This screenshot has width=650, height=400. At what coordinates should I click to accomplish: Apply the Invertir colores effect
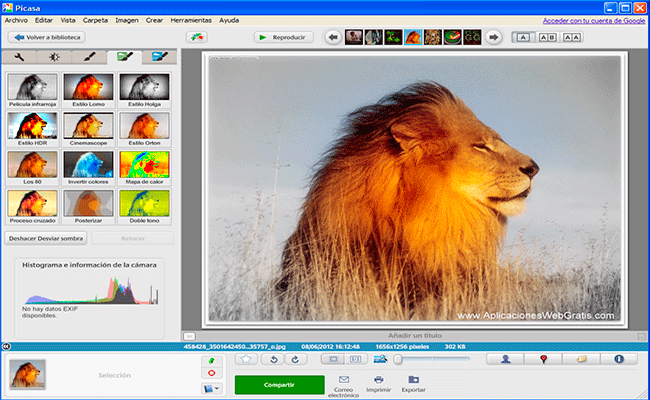88,168
